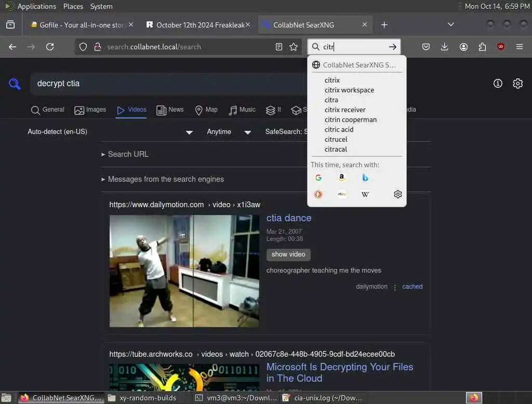This screenshot has width=532, height=404.
Task: Search this time with Google
Action: [x=318, y=178]
